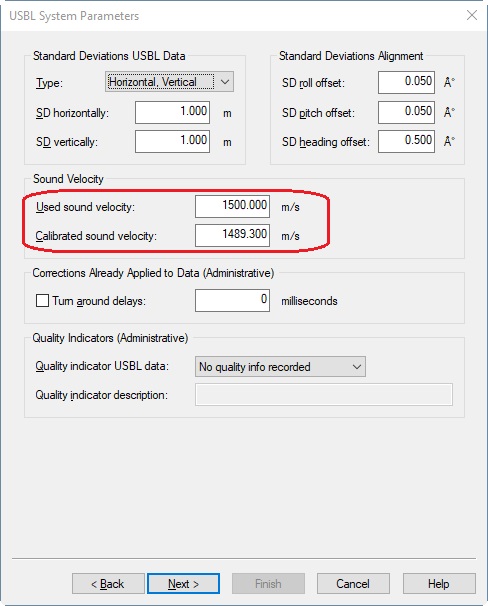Select the SD roll offset field

click(x=406, y=82)
